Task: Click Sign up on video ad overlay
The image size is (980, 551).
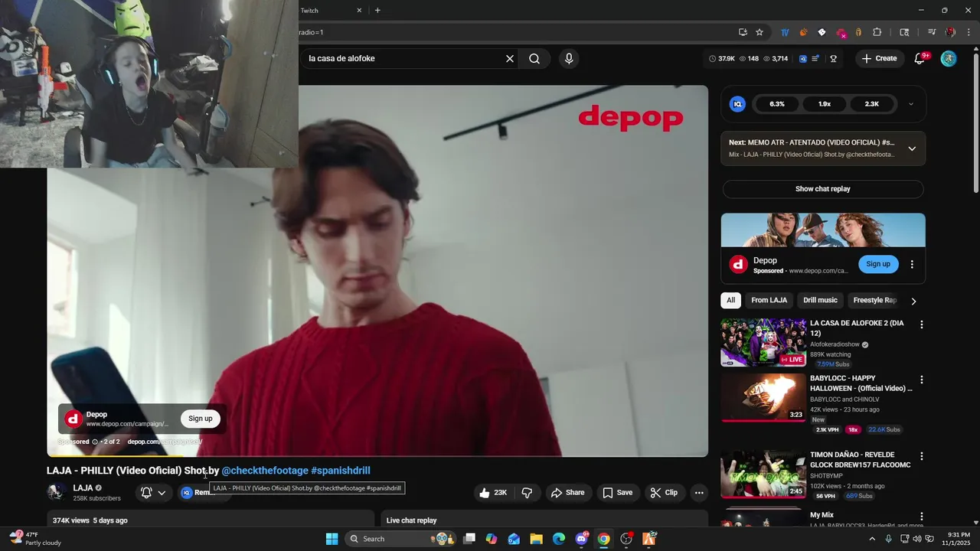Action: coord(201,419)
